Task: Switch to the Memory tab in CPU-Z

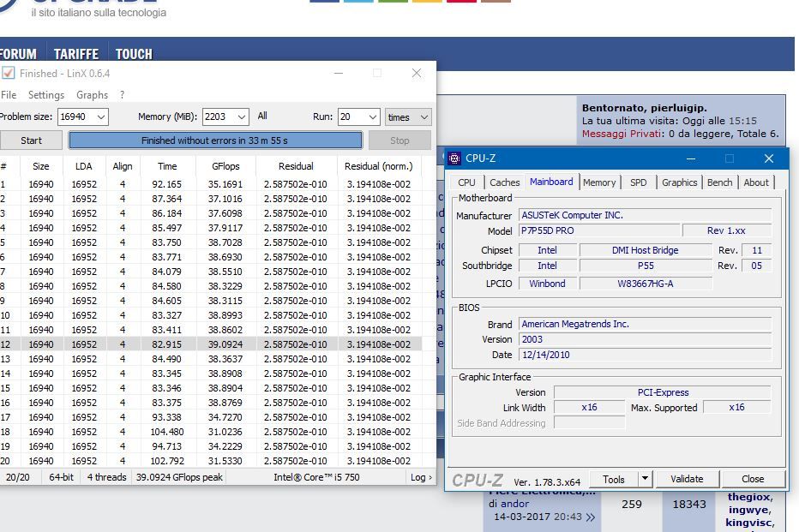Action: click(x=599, y=182)
